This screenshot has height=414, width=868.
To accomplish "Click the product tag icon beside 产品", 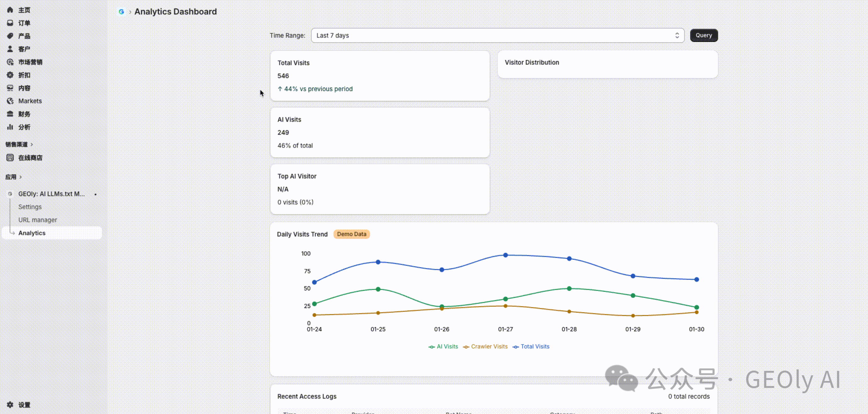I will click(x=10, y=36).
